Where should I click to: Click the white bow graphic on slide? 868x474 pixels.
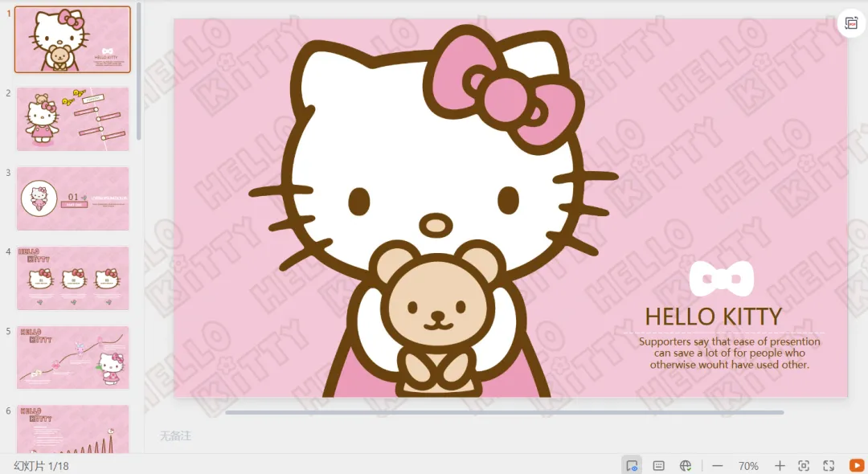pyautogui.click(x=721, y=279)
